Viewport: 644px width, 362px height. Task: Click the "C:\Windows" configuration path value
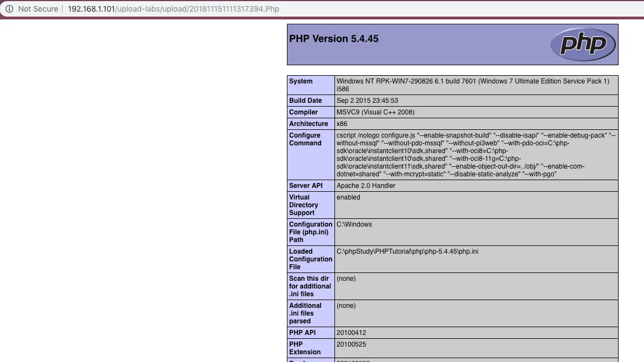click(354, 224)
